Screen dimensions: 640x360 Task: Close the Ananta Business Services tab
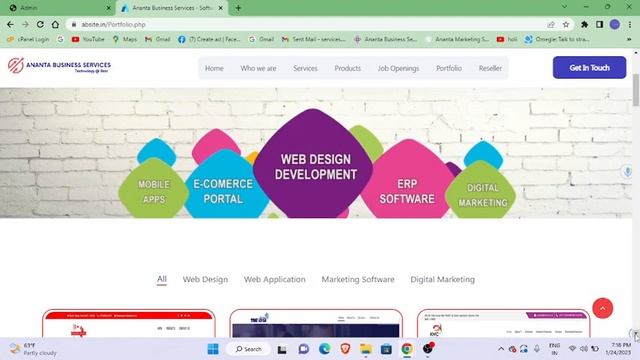(x=220, y=8)
